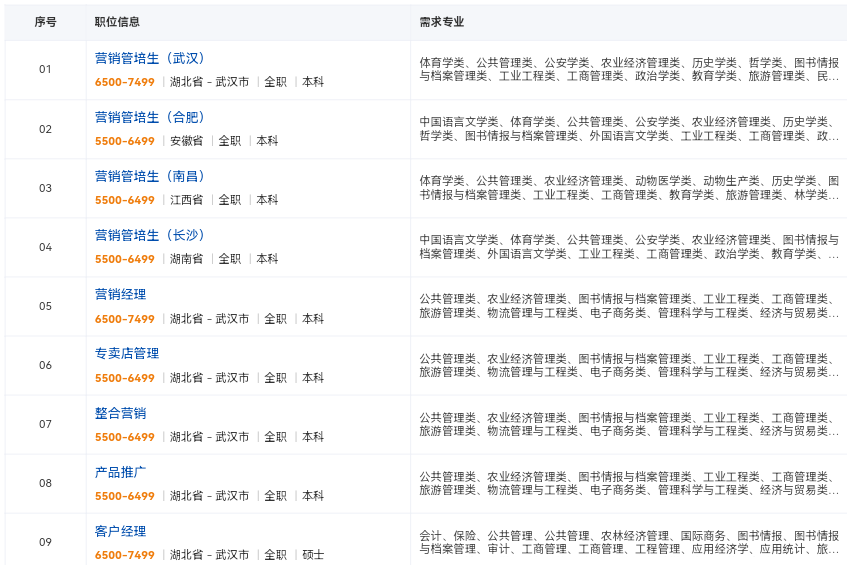Select the 营销管培生（长沙） position link
This screenshot has width=847, height=565.
(x=149, y=235)
